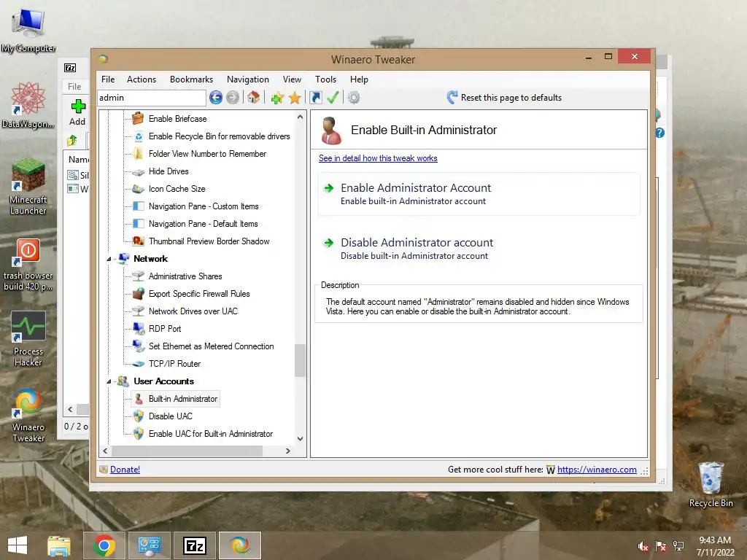Open Recycle Bin desktop icon
Viewport: 747px width, 560px height.
tap(711, 485)
